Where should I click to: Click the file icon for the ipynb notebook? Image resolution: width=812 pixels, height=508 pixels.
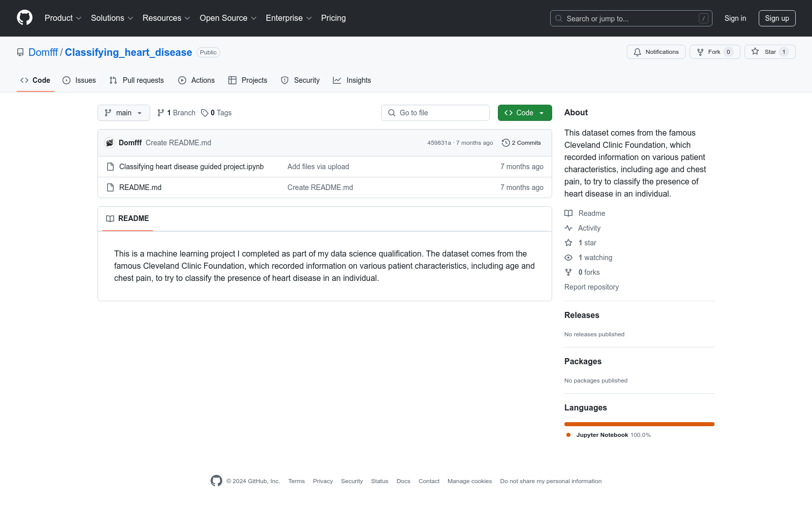[x=110, y=167]
